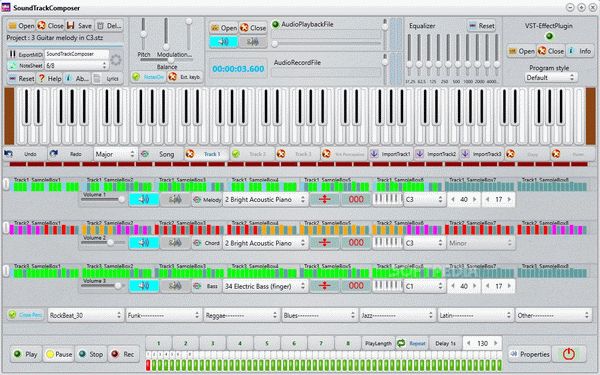This screenshot has width=600, height=375.
Task: Close the VST effect plugin
Action: coord(551,51)
